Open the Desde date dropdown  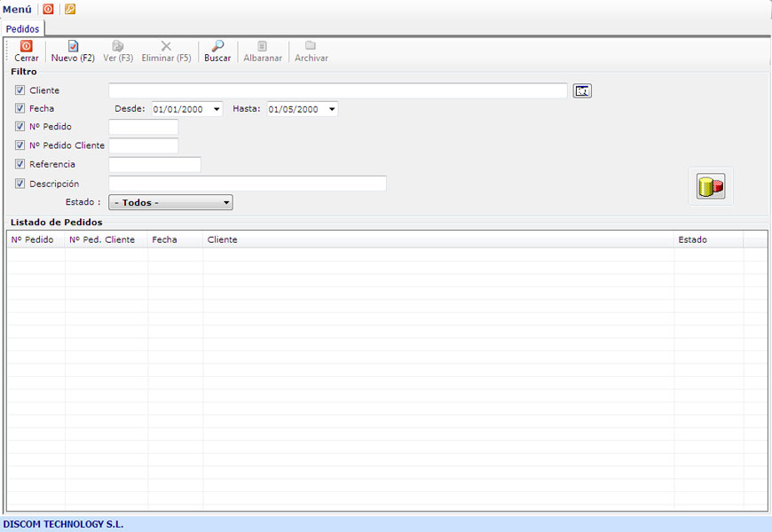[217, 109]
